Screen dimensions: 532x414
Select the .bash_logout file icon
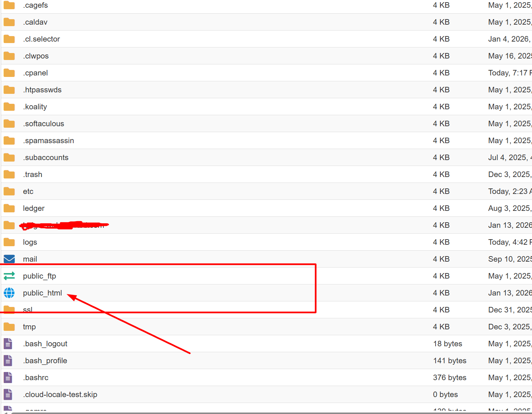click(x=8, y=344)
